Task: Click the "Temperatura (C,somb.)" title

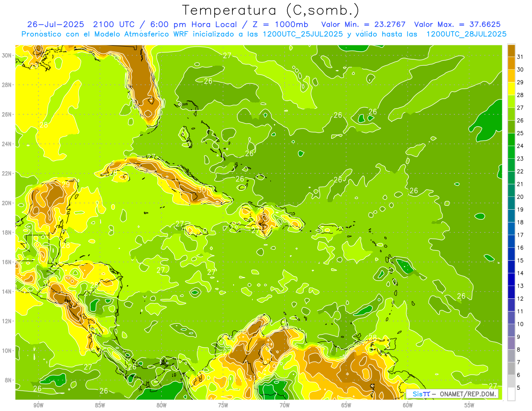Action: tap(271, 11)
